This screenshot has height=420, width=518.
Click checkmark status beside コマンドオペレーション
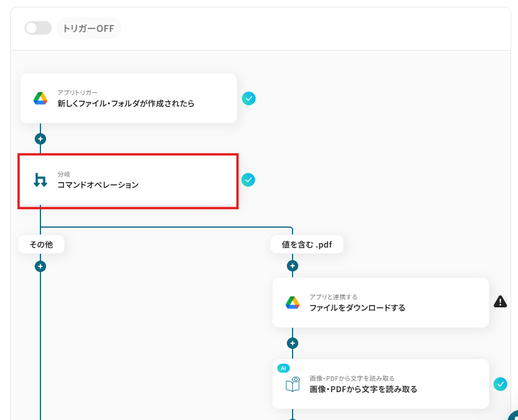pos(248,180)
